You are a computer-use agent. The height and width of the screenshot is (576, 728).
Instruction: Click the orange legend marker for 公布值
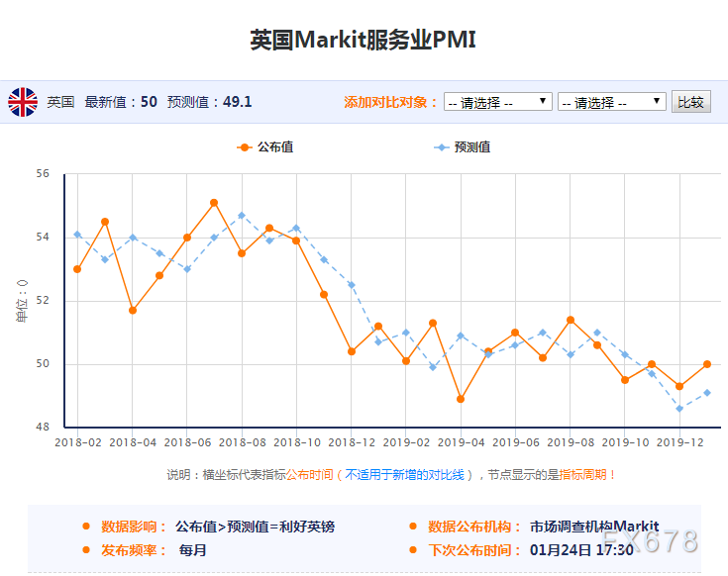pyautogui.click(x=245, y=147)
